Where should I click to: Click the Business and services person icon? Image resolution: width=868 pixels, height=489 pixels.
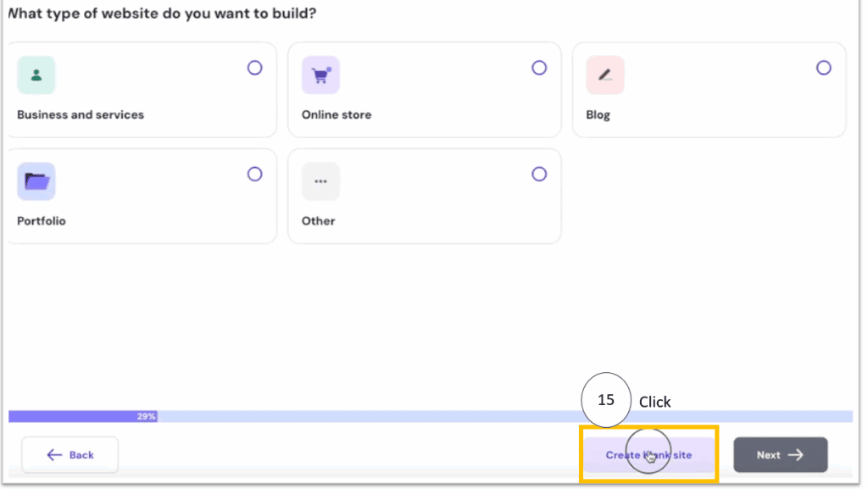[x=36, y=75]
